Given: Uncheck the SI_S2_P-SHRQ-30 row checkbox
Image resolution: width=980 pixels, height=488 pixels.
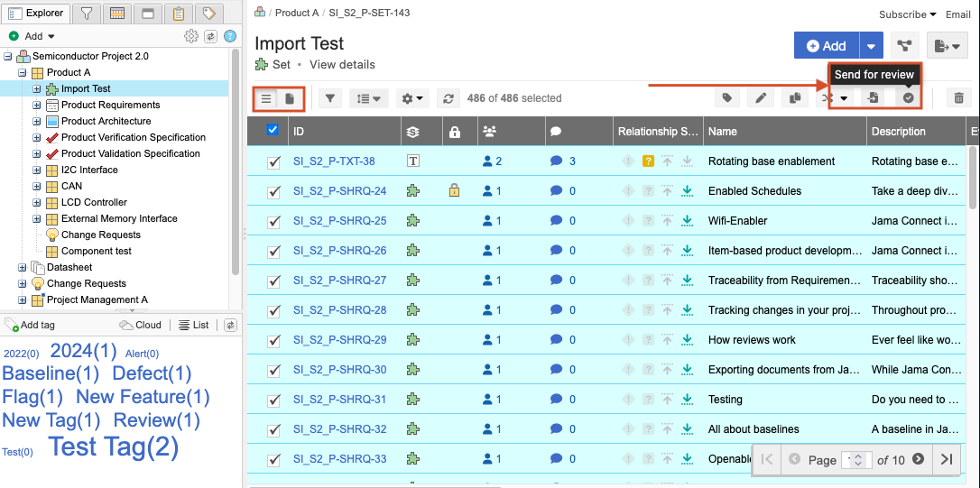Looking at the screenshot, I should tap(273, 371).
